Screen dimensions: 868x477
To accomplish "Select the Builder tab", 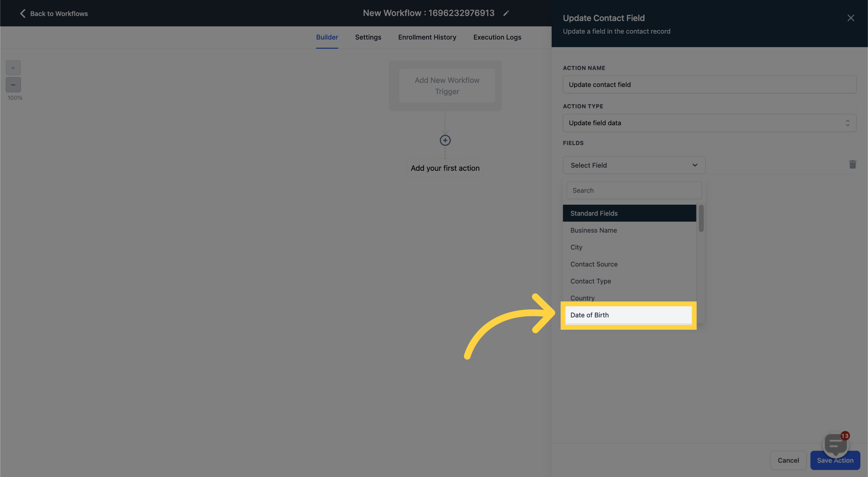I will coord(326,37).
